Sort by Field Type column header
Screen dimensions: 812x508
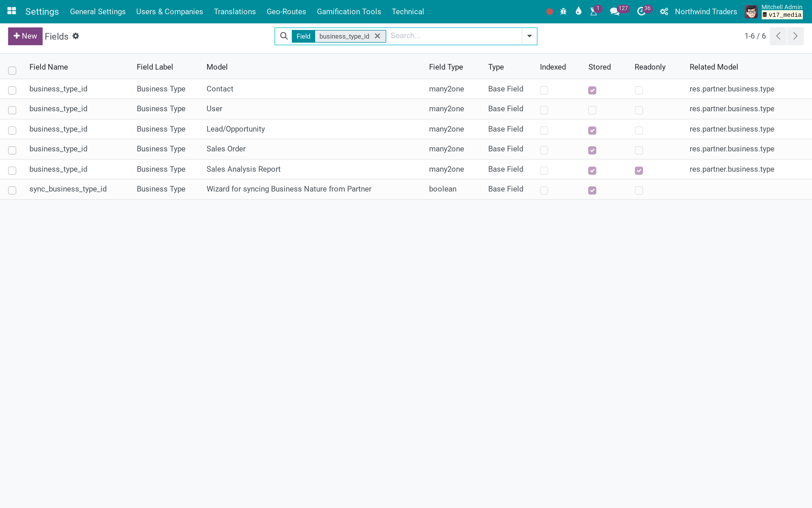(x=446, y=67)
